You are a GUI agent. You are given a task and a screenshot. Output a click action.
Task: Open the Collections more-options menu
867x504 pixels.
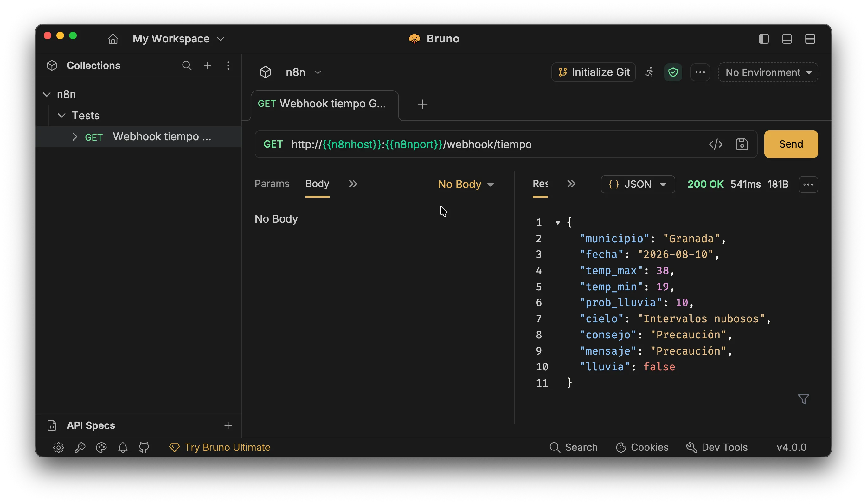228,66
